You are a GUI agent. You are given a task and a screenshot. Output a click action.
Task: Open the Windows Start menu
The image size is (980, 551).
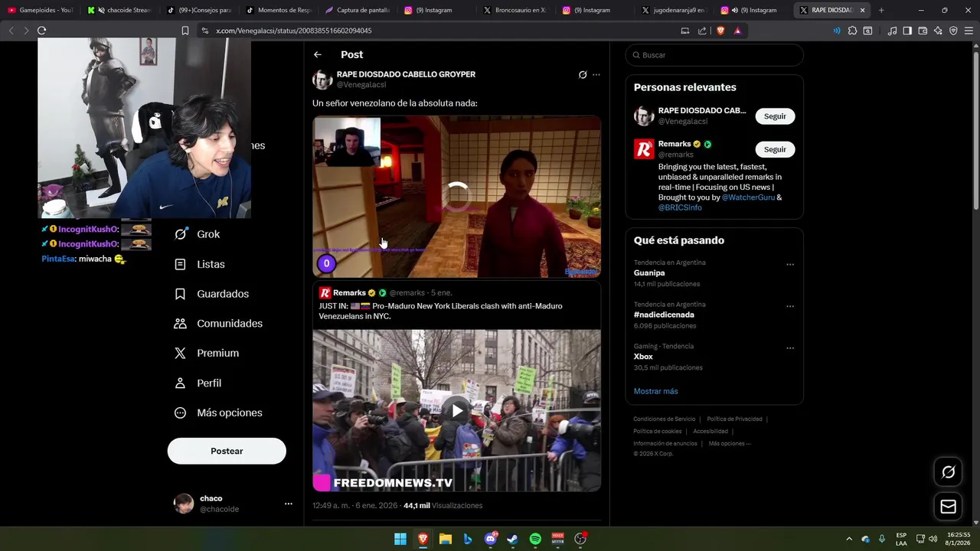point(400,539)
